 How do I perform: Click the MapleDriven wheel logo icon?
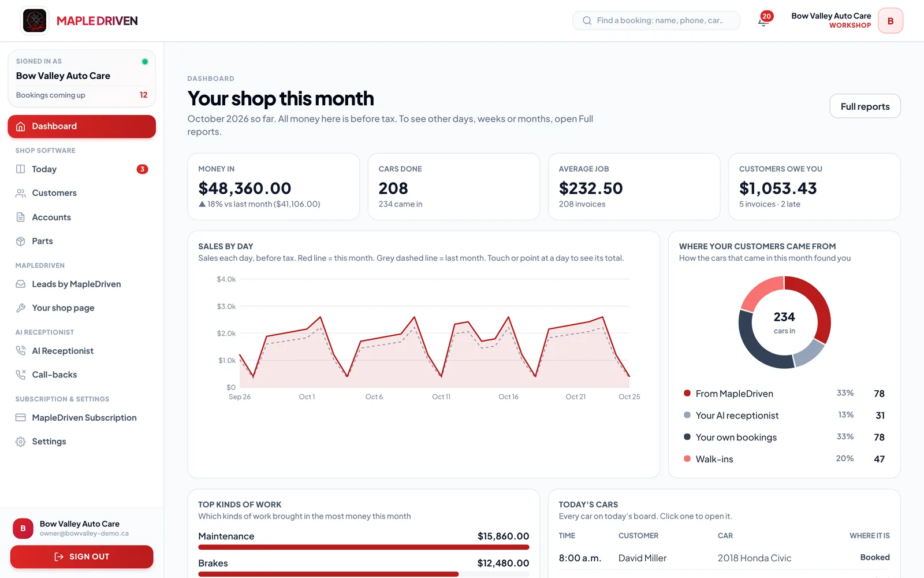pyautogui.click(x=35, y=21)
